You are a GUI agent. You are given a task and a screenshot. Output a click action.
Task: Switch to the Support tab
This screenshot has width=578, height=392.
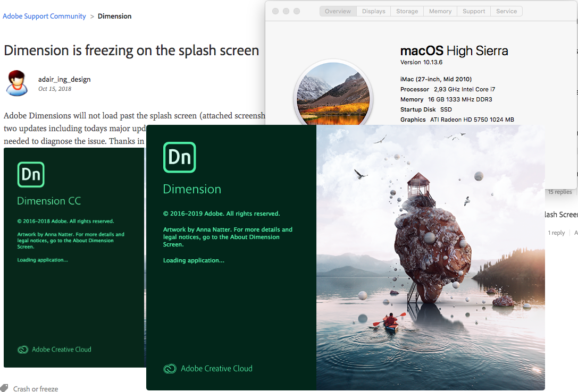(473, 11)
